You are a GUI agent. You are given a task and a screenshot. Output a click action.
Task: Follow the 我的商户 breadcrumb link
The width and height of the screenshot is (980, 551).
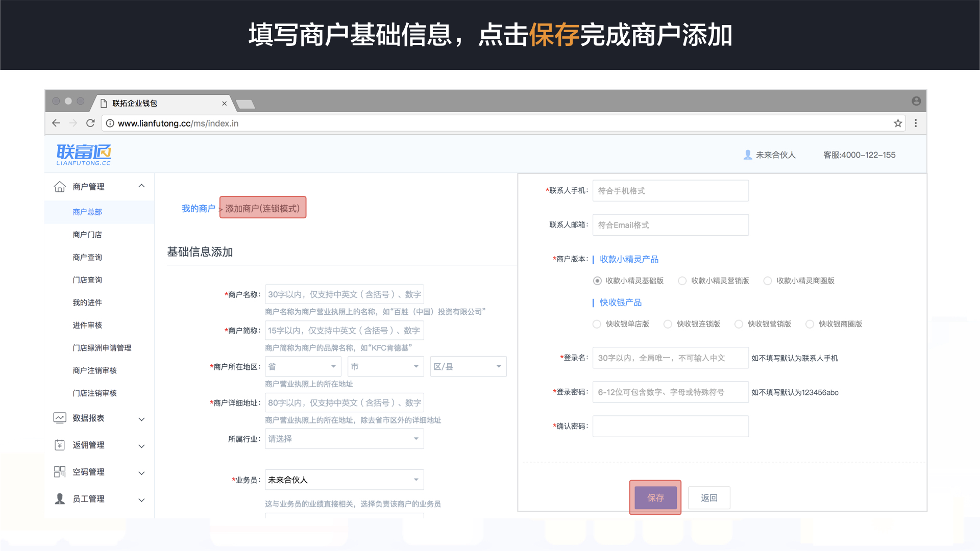coord(199,208)
